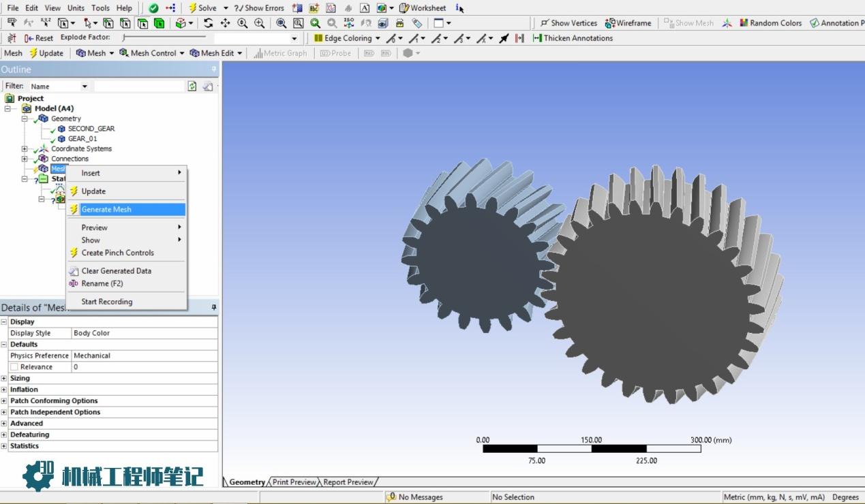Toggle Random Colors
865x504 pixels.
pyautogui.click(x=771, y=23)
